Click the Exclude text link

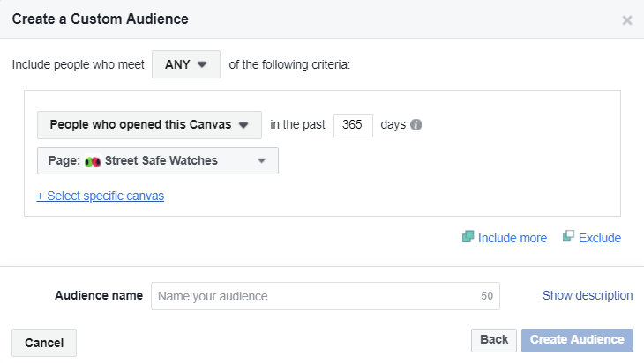(x=600, y=238)
